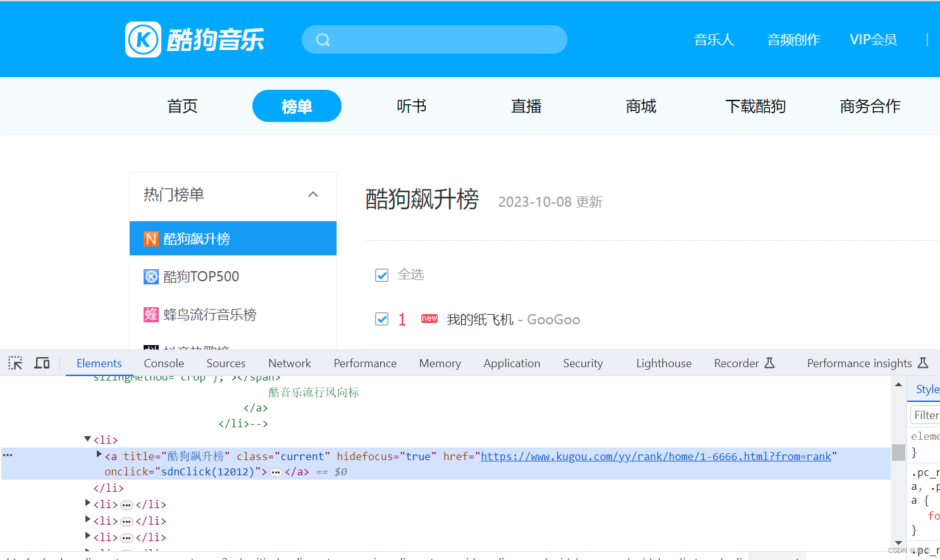This screenshot has height=560, width=940.
Task: Click the three-dots gutter icon on selected row
Action: [x=8, y=455]
